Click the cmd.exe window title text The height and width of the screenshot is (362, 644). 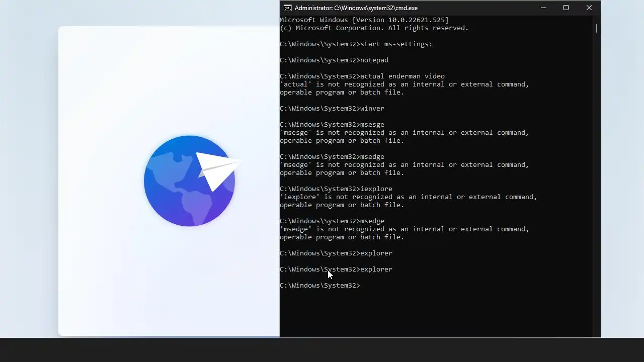point(356,8)
